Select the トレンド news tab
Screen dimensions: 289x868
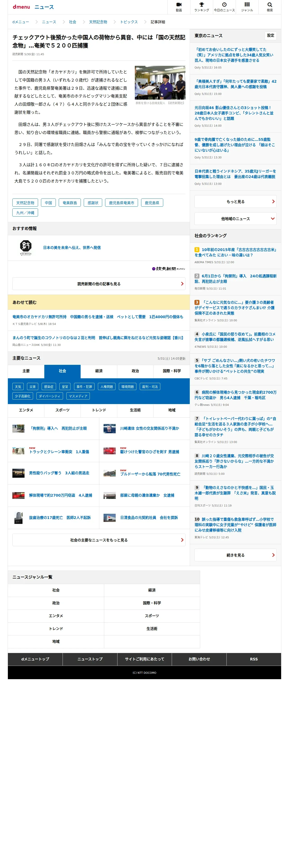(99, 410)
